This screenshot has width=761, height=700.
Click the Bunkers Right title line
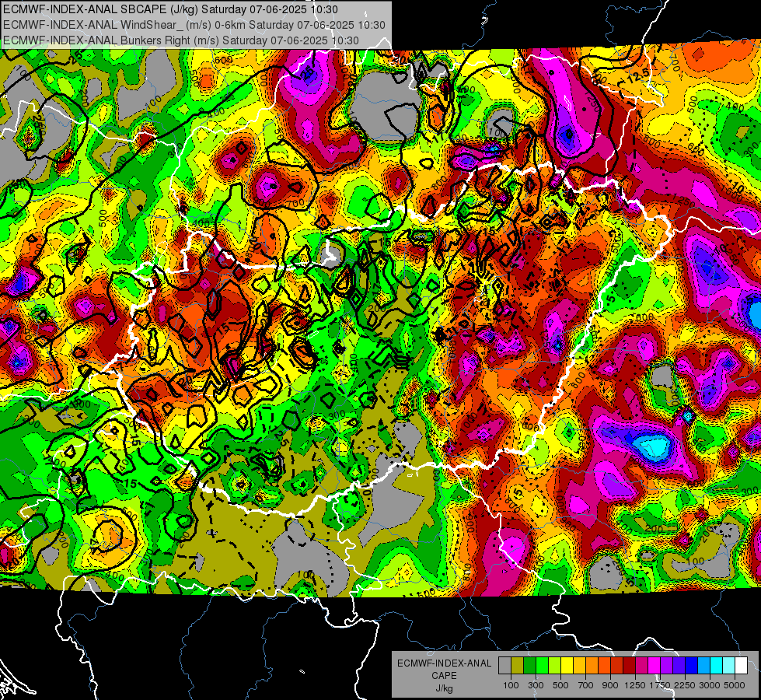click(x=181, y=40)
